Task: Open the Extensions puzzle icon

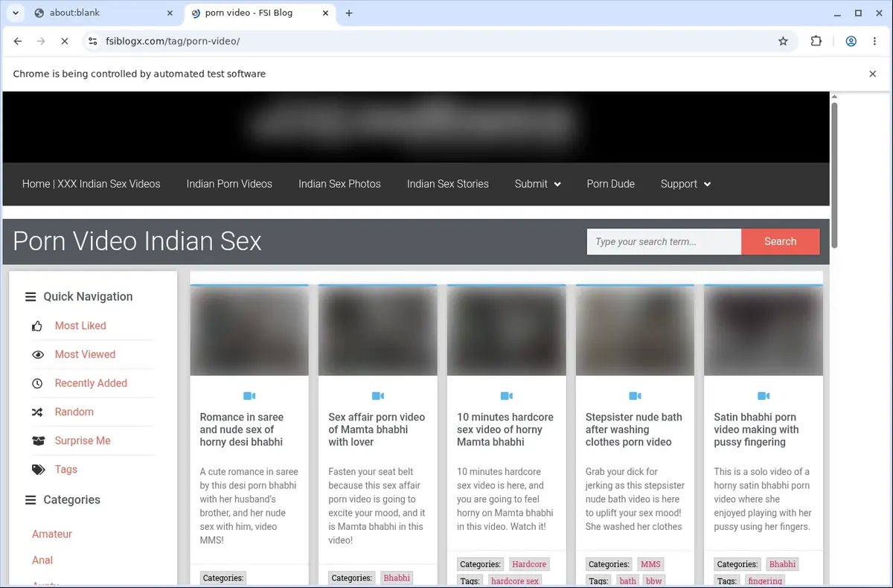Action: click(x=816, y=42)
